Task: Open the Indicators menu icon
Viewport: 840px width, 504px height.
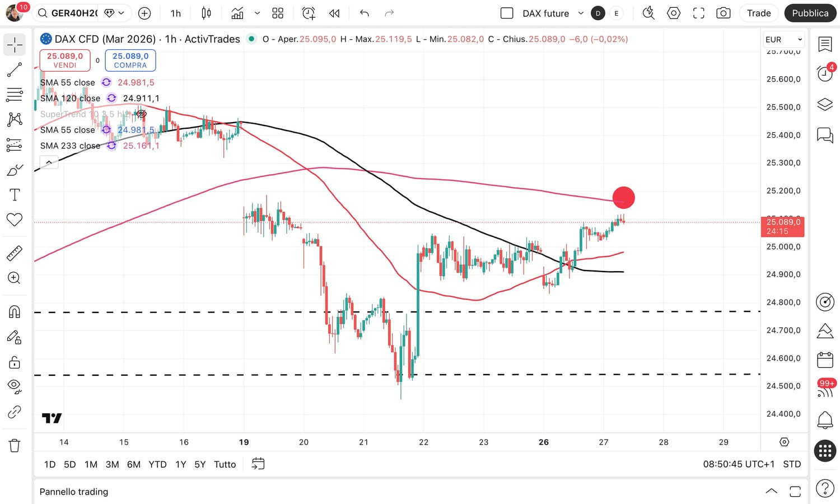Action: [237, 13]
